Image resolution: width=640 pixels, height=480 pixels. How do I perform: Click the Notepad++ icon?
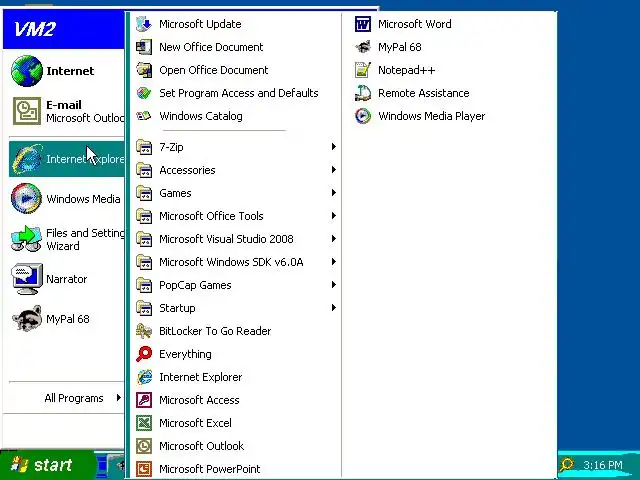pos(362,70)
